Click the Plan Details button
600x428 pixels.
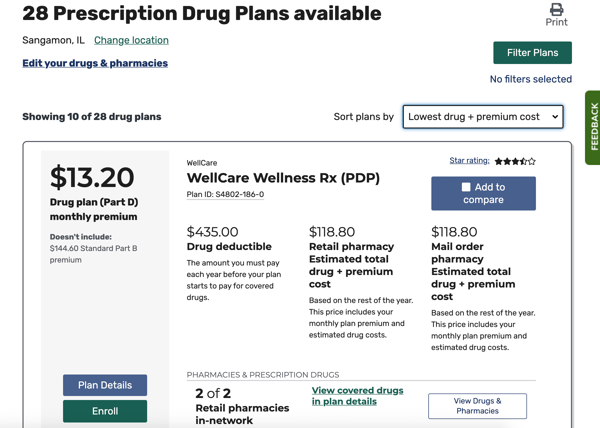click(x=105, y=385)
